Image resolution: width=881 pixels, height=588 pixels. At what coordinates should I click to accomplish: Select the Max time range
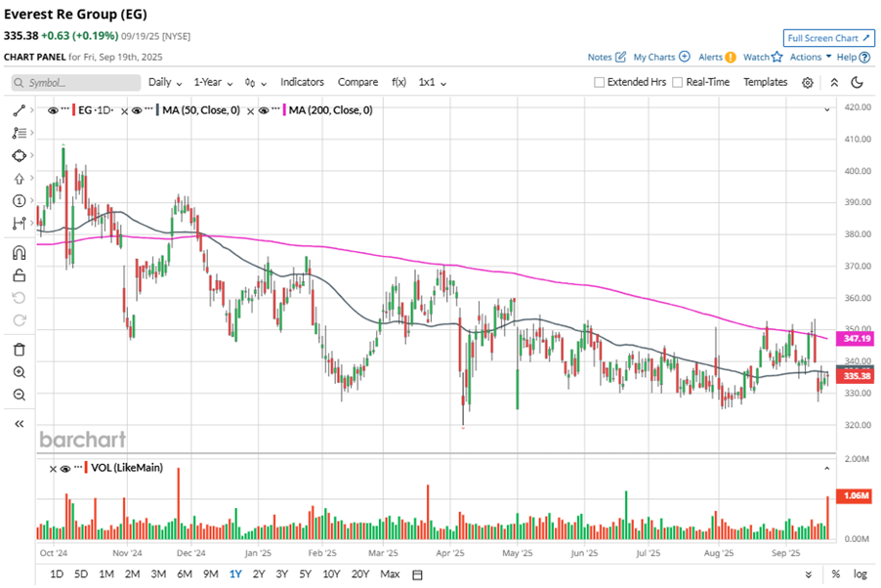pos(390,574)
